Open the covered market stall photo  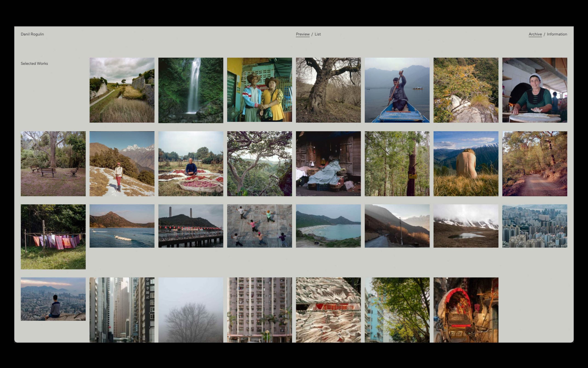pos(328,164)
